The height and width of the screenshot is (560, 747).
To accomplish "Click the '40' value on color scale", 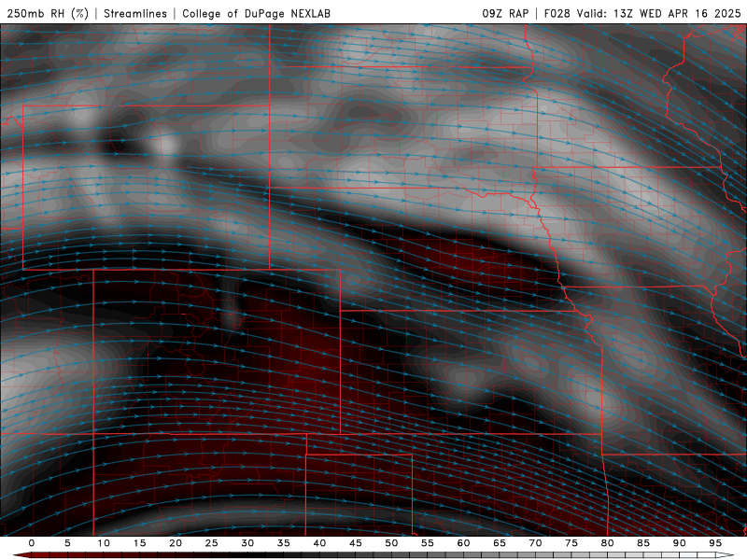I will click(x=319, y=543).
